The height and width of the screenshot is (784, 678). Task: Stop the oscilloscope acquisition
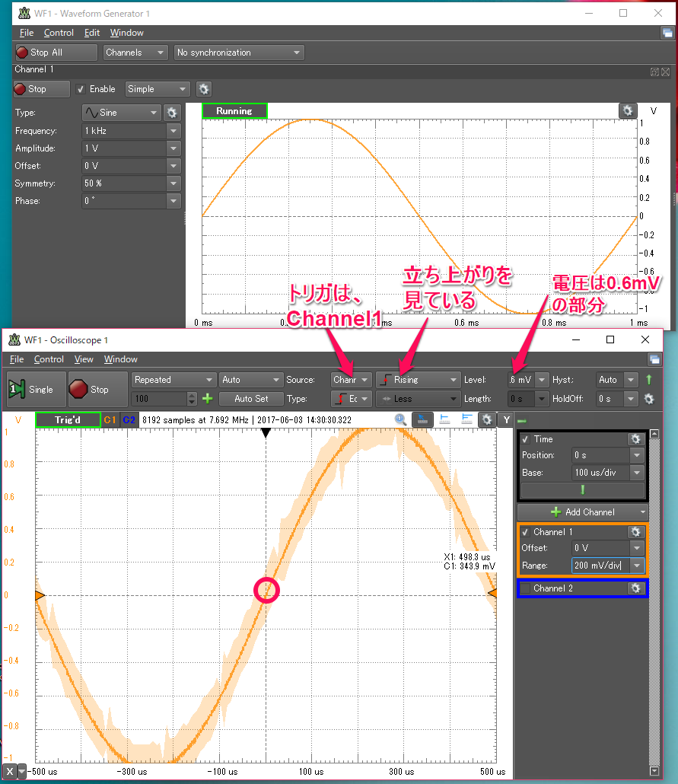[x=91, y=389]
